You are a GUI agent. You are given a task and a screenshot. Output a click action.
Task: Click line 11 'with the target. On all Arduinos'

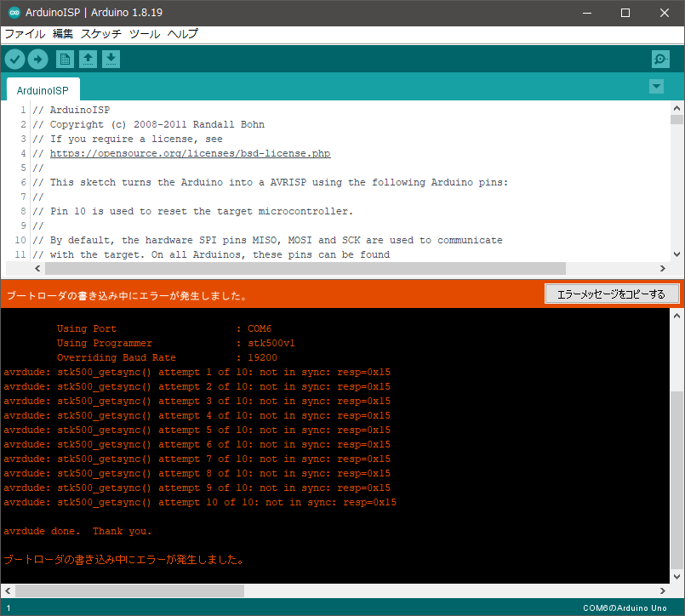pyautogui.click(x=211, y=254)
